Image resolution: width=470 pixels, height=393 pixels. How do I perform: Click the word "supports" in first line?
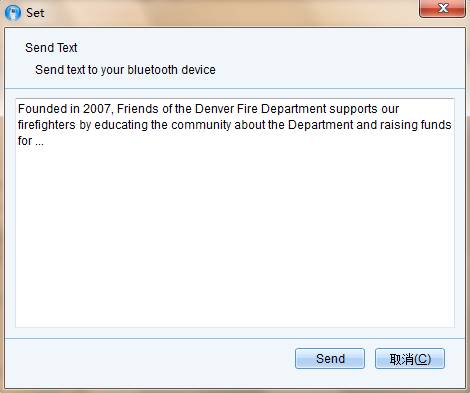tap(353, 109)
